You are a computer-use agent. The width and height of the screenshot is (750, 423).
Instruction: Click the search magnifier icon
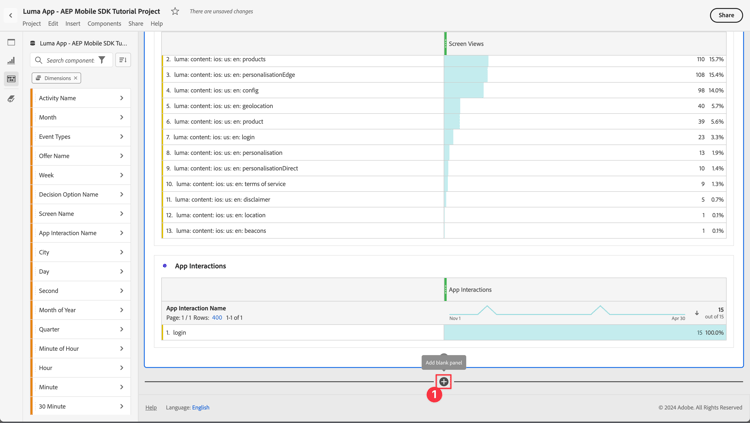[x=39, y=60]
